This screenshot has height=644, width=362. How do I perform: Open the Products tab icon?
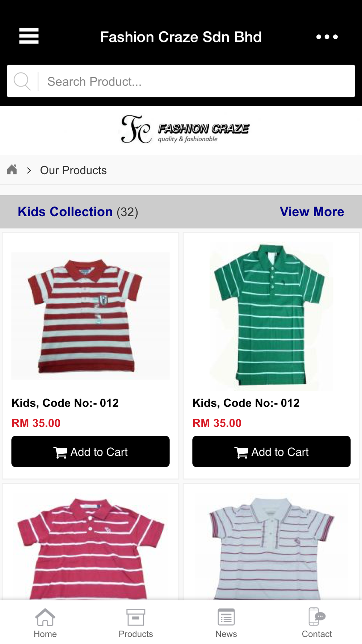[136, 618]
